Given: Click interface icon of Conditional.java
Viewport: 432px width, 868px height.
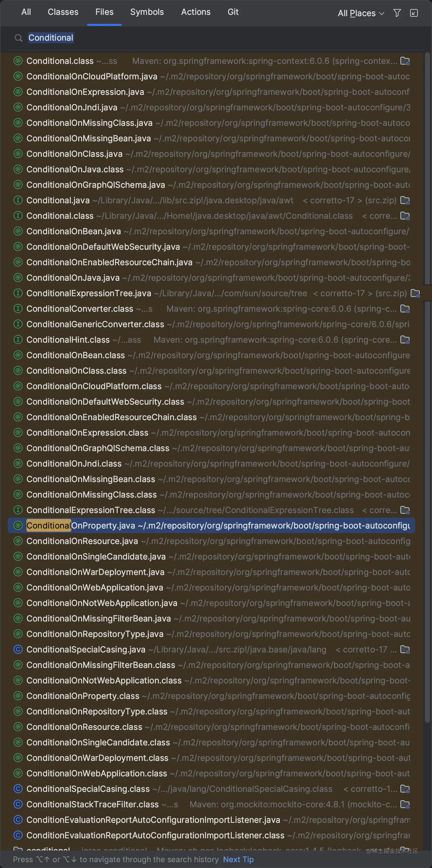Looking at the screenshot, I should tap(18, 200).
